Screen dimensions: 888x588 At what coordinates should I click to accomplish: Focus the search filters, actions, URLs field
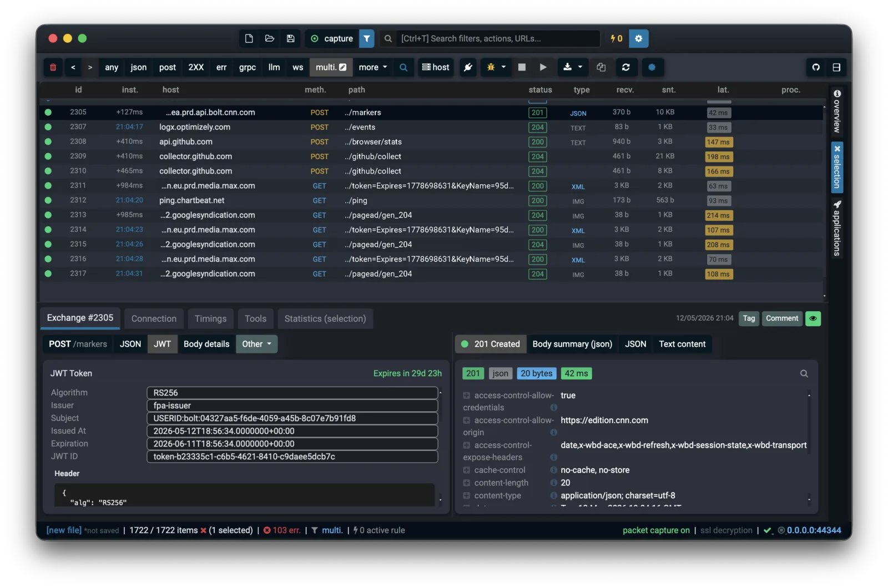[499, 38]
